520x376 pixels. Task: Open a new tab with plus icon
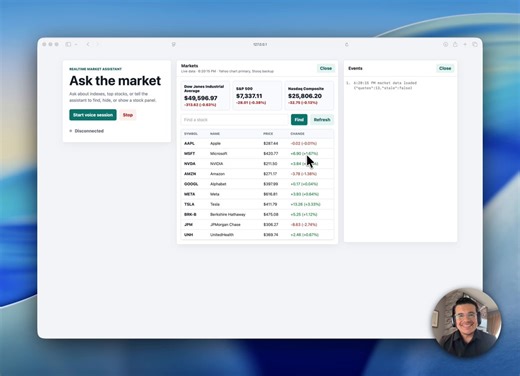465,44
